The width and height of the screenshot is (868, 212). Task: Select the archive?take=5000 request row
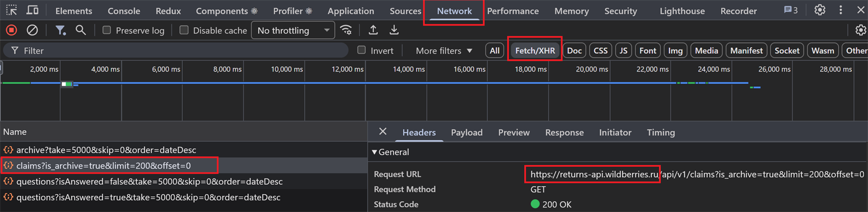[x=183, y=149]
